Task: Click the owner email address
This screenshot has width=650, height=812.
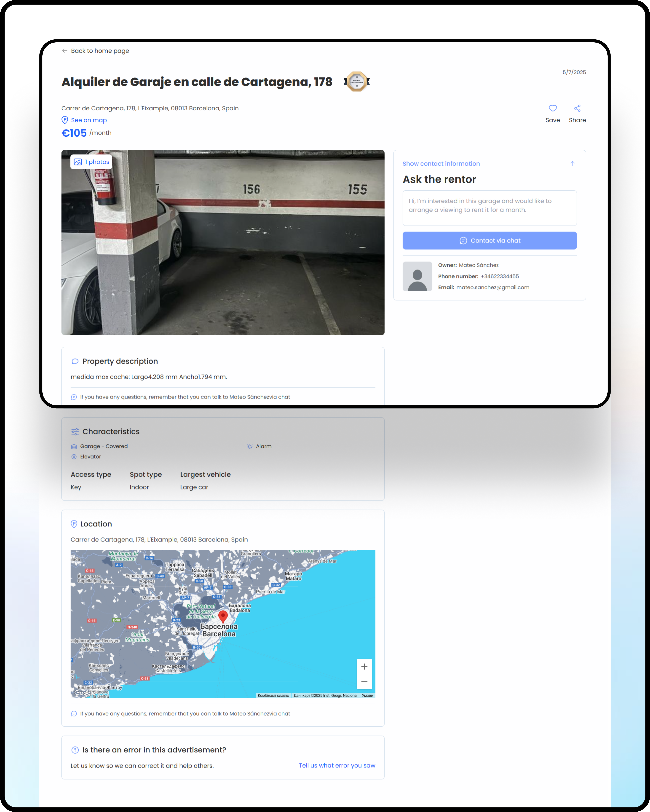Action: click(492, 287)
